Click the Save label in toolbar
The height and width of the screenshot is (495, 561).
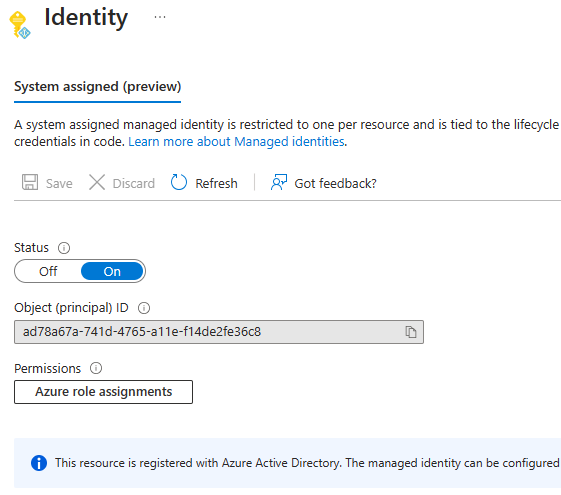[x=59, y=183]
